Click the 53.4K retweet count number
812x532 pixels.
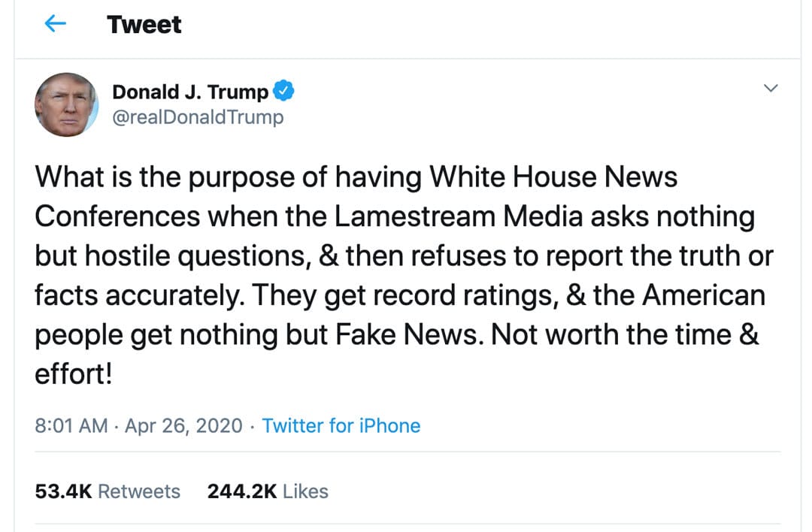pos(63,491)
